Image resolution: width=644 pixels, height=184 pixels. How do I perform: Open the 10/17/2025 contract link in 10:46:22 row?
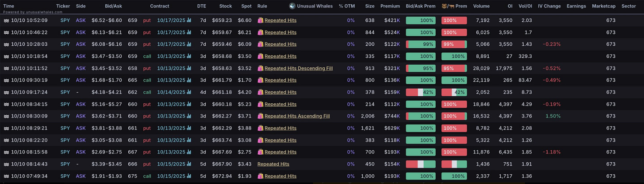coord(171,32)
